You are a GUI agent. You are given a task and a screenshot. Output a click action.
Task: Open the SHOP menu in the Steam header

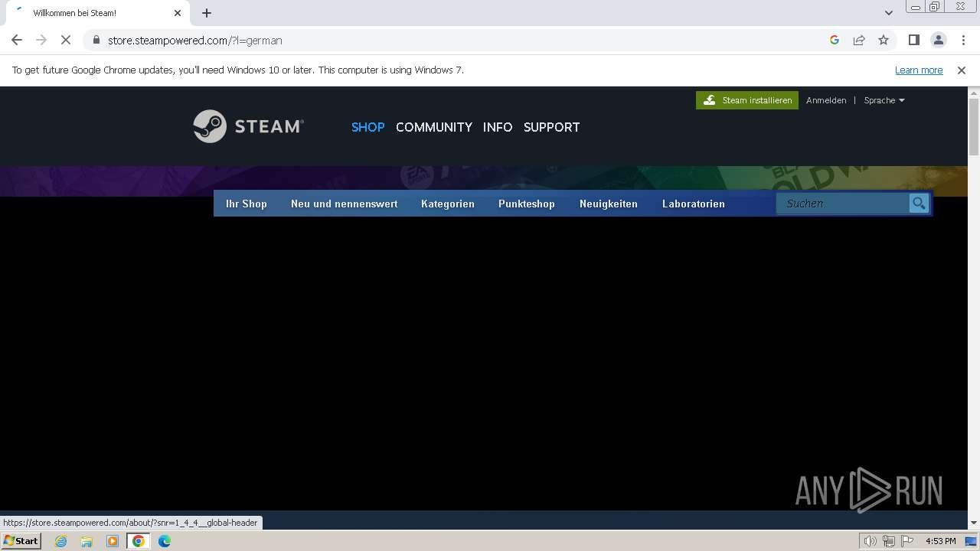tap(368, 127)
